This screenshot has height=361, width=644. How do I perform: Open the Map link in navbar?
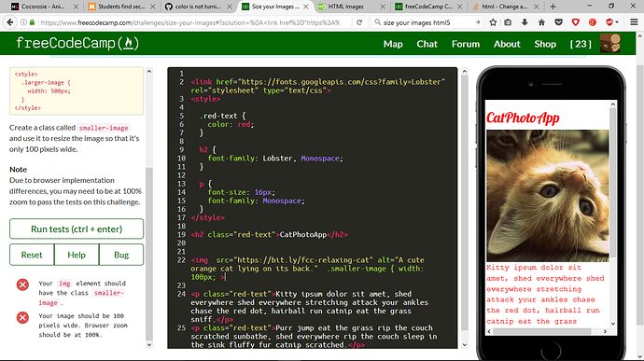coord(393,44)
